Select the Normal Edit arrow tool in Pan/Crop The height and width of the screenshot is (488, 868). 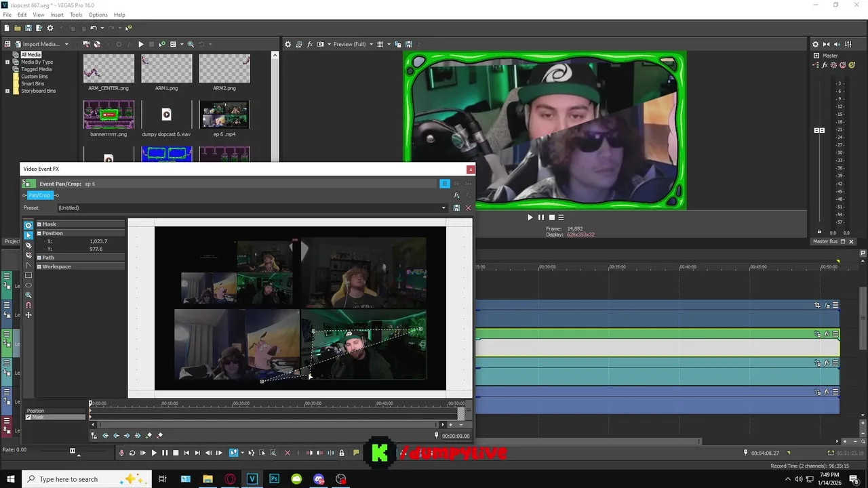point(28,235)
